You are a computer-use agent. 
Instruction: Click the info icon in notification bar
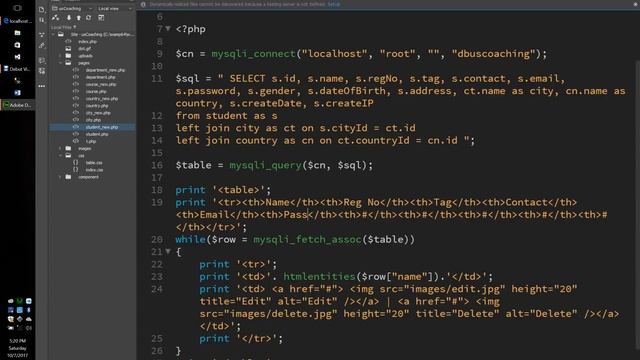(143, 4)
